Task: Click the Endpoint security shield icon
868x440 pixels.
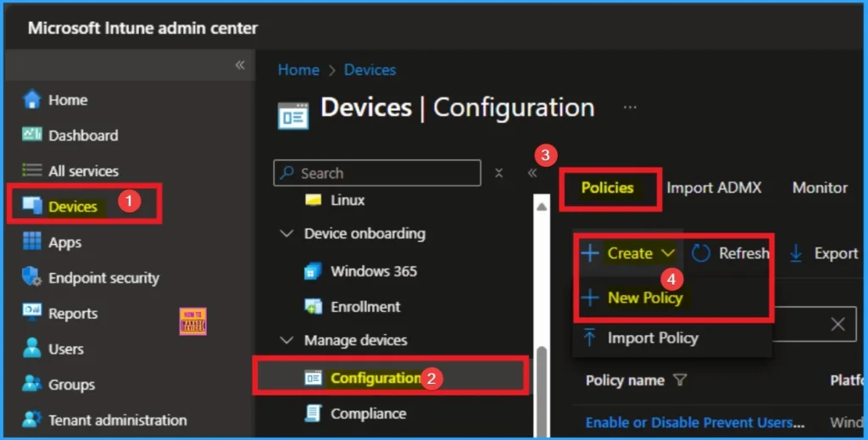Action: [x=31, y=276]
